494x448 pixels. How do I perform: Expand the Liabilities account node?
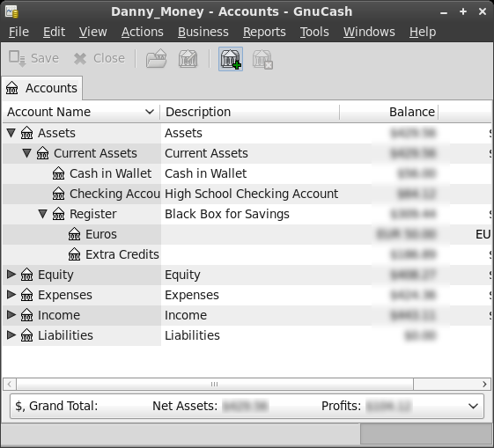click(x=11, y=335)
